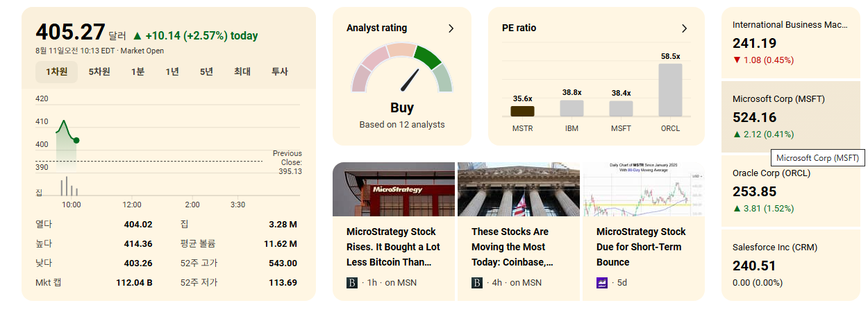
Task: Open the "MicroStrategy Stock Rises" article
Action: [x=394, y=247]
